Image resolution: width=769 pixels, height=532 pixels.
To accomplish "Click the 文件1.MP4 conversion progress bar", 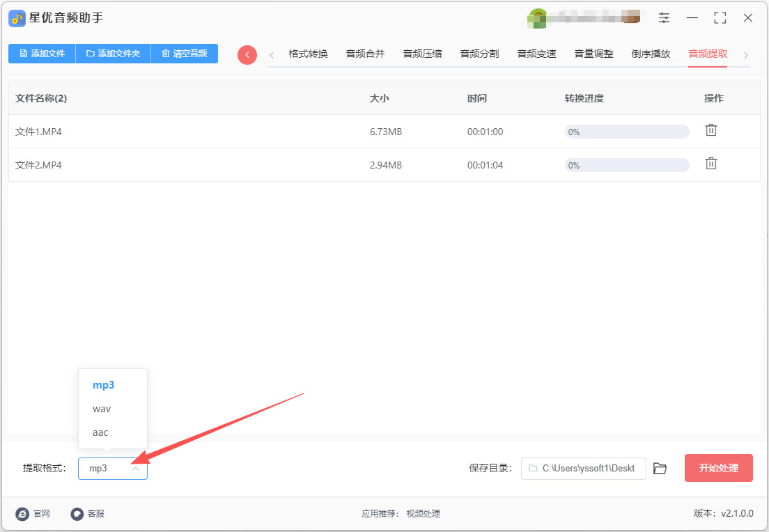I will [627, 132].
